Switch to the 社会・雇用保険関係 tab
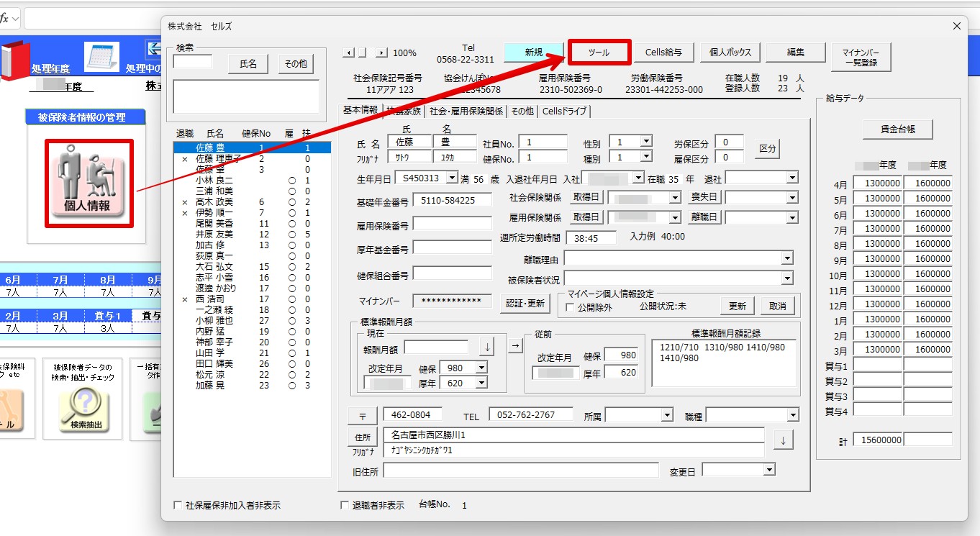980x536 pixels. coord(466,112)
